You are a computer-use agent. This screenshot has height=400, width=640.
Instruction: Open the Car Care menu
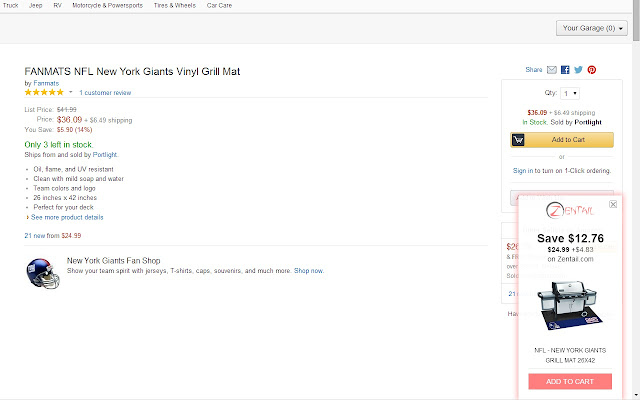coord(219,5)
